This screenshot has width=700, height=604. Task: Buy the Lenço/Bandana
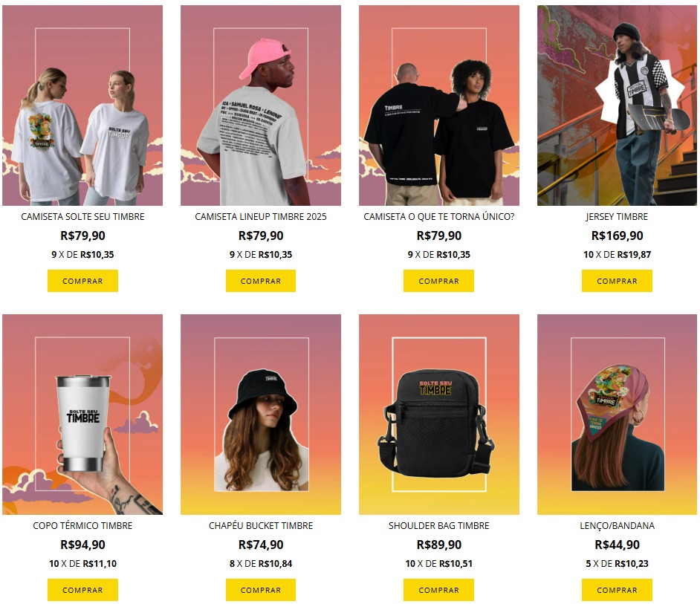[617, 590]
